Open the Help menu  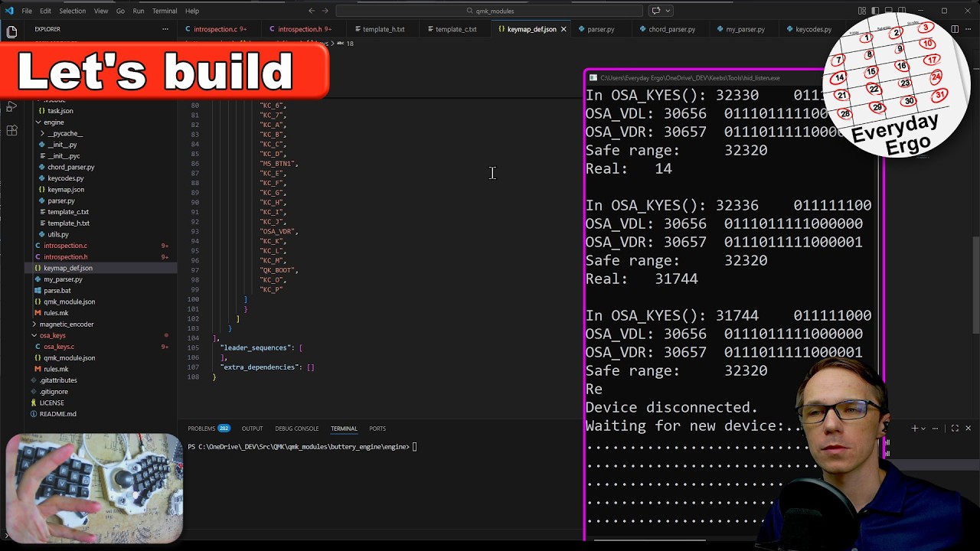click(192, 11)
